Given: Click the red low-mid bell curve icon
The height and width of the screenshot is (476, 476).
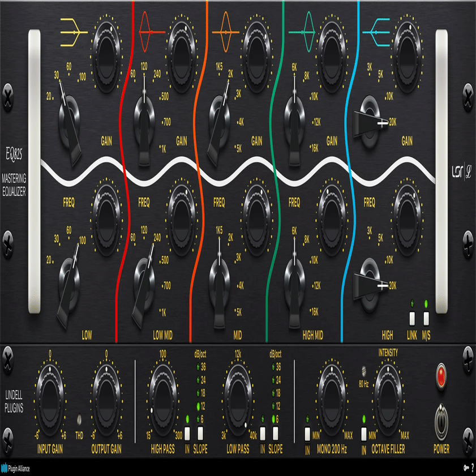Looking at the screenshot, I should pyautogui.click(x=152, y=32).
